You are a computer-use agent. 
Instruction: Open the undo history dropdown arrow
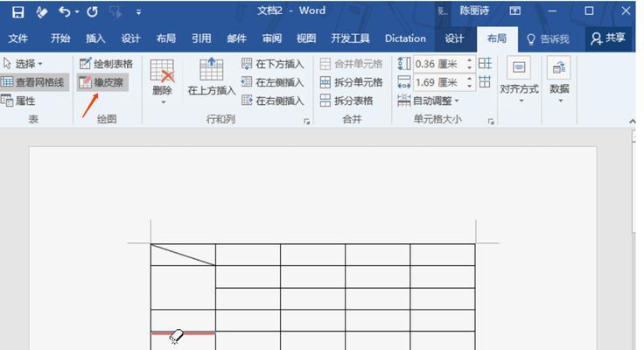[77, 12]
